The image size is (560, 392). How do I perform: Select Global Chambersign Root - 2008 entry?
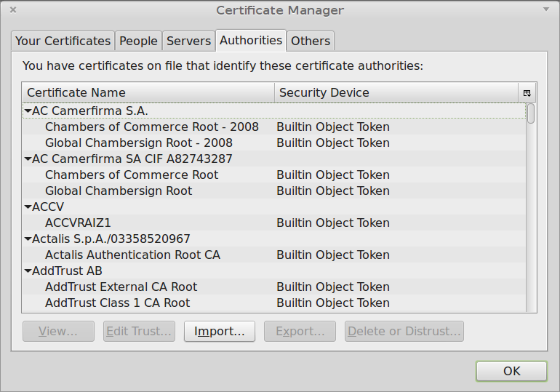point(138,143)
